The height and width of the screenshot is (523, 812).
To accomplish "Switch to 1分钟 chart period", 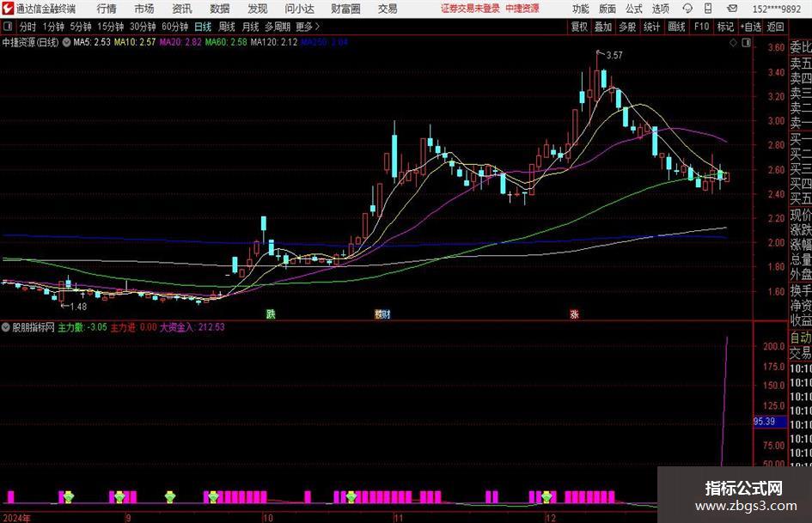I will (52, 27).
